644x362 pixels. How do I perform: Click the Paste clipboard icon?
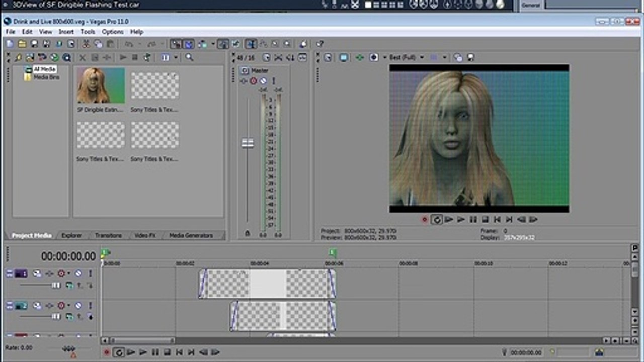[110, 44]
